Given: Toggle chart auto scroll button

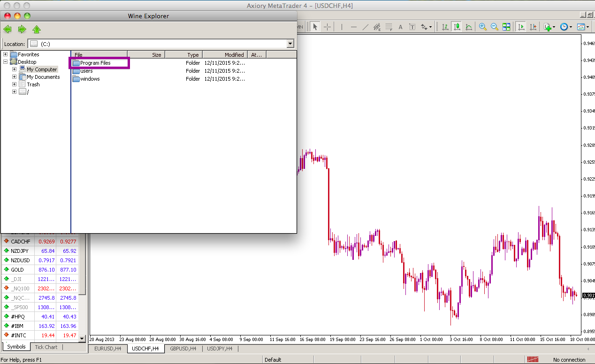Looking at the screenshot, I should pos(521,27).
